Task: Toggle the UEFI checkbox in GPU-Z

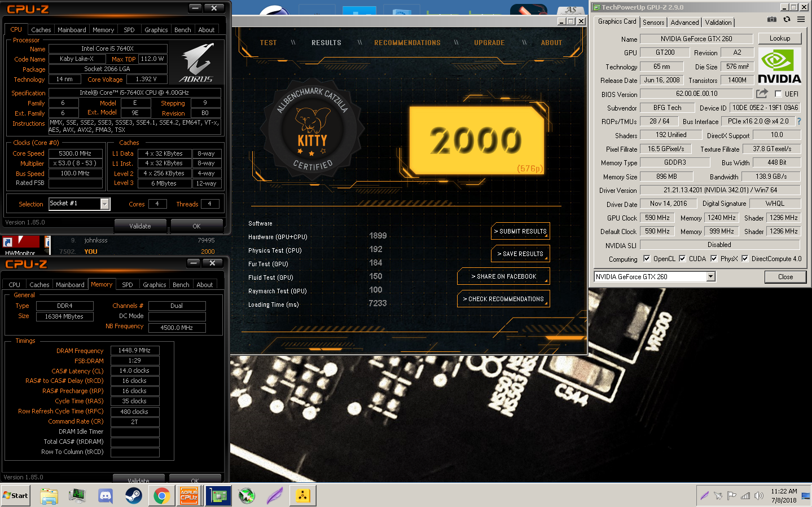Action: (778, 94)
